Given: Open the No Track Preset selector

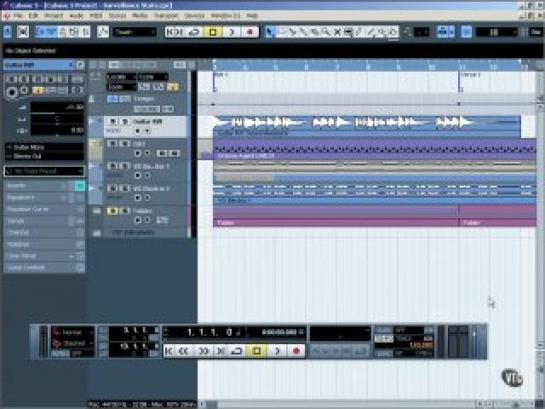Looking at the screenshot, I should (44, 171).
